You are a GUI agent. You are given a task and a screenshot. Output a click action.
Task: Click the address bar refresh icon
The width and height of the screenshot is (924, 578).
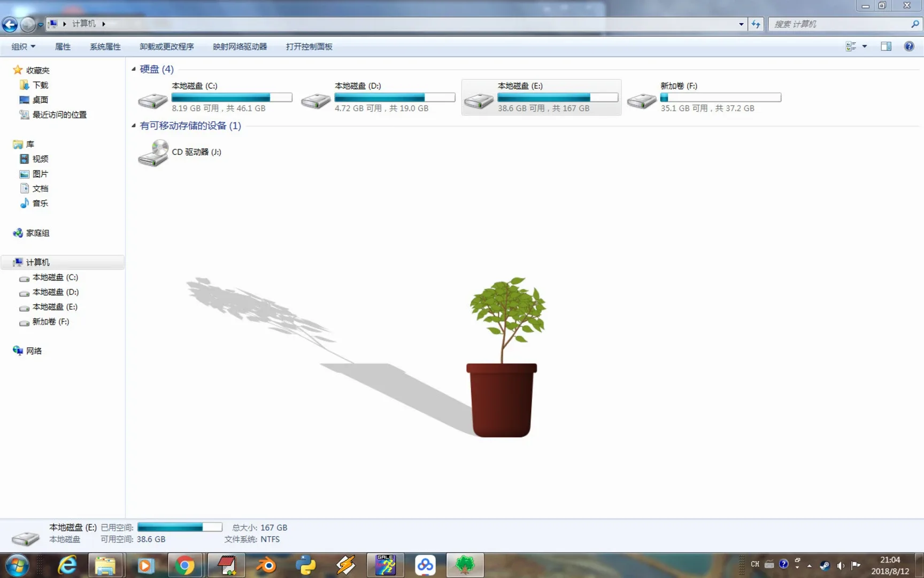tap(756, 24)
